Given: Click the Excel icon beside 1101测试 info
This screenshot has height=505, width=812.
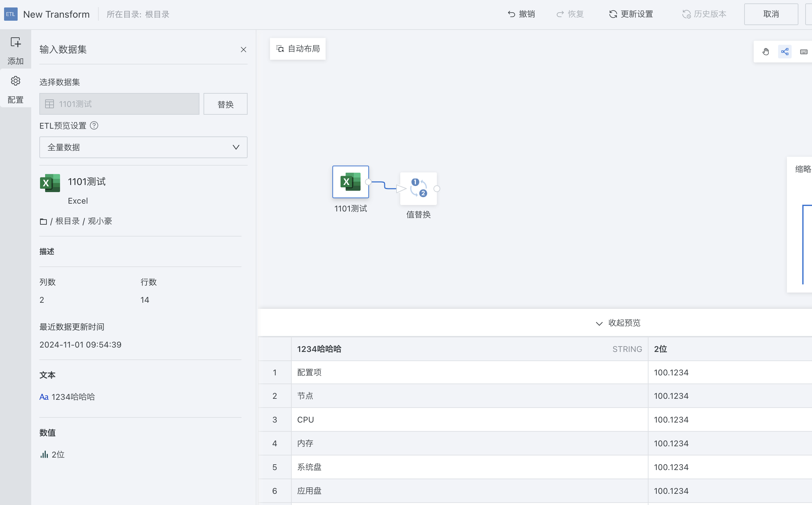Looking at the screenshot, I should pyautogui.click(x=50, y=183).
